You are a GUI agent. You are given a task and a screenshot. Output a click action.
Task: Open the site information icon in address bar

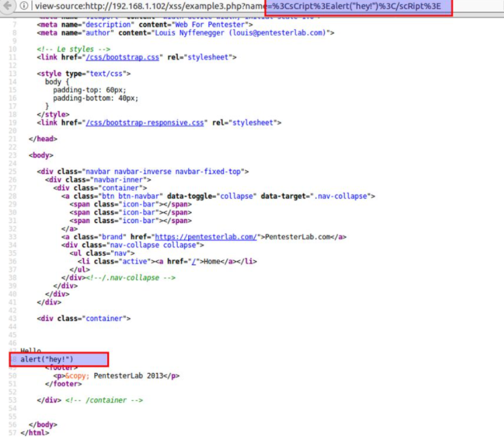pos(24,6)
